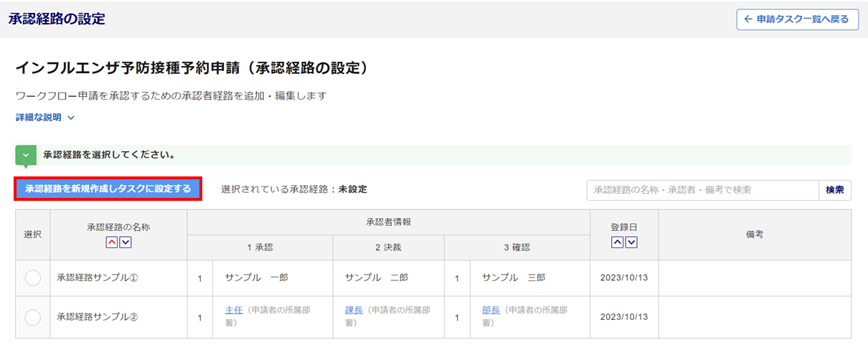Select the 承認経路サンプル① radio button

[x=33, y=278]
